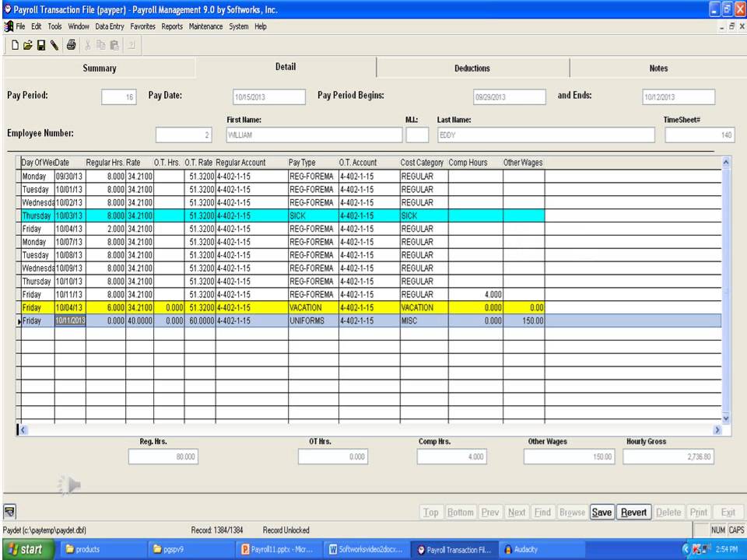Image resolution: width=747 pixels, height=560 pixels.
Task: Click the Save floppy disk toolbar icon
Action: point(41,45)
